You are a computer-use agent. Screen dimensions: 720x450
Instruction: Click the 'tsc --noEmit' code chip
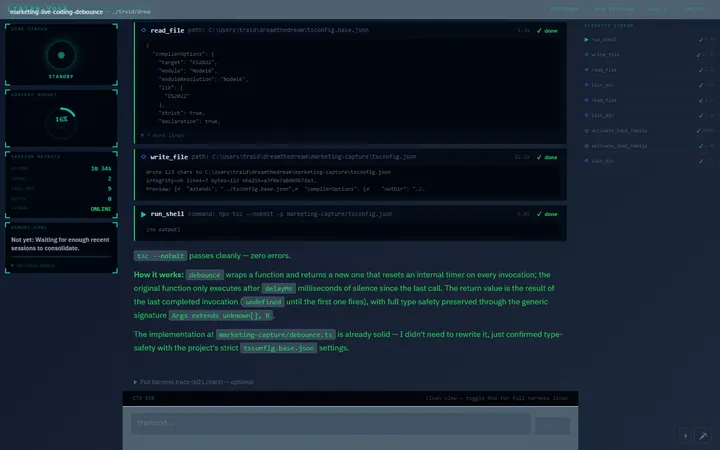click(x=161, y=256)
